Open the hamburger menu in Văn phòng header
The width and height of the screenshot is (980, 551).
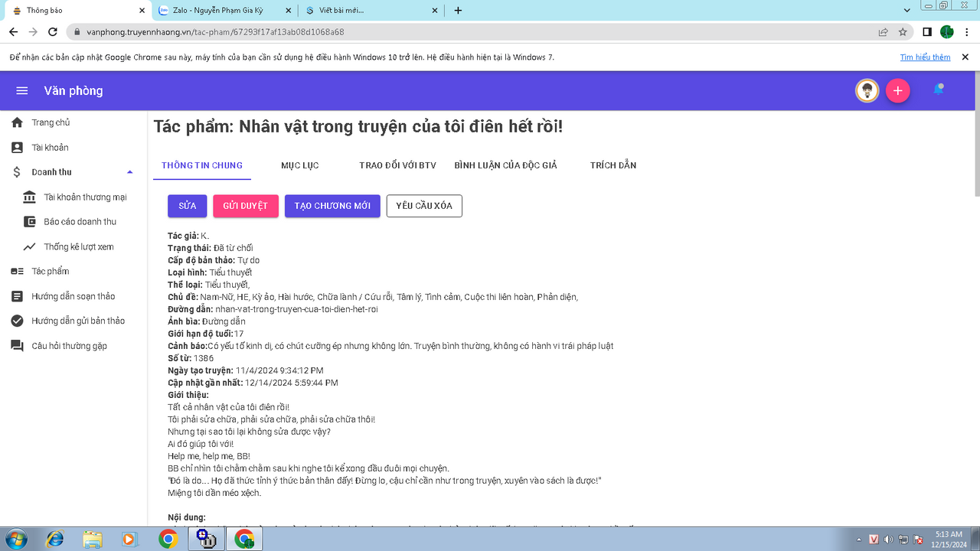[x=22, y=91]
